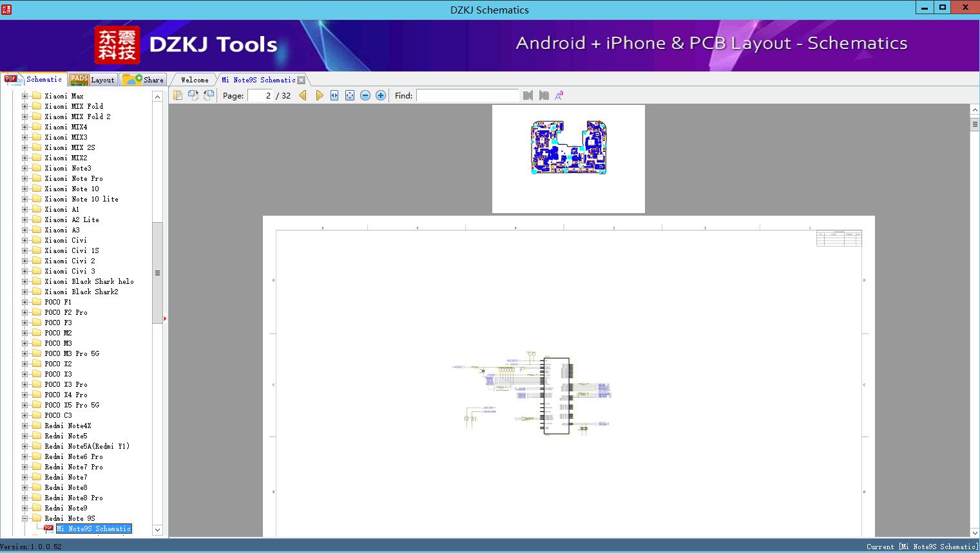Click the fit page icon

350,95
